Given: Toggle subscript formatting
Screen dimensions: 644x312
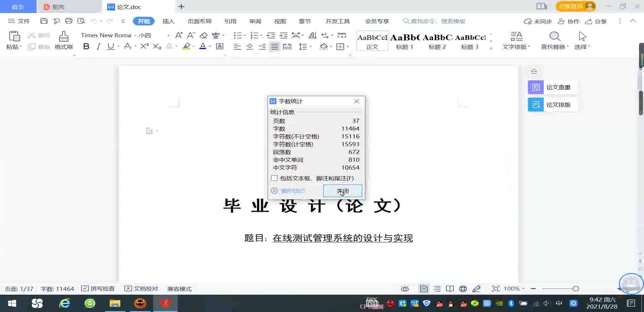Looking at the screenshot, I should 157,46.
